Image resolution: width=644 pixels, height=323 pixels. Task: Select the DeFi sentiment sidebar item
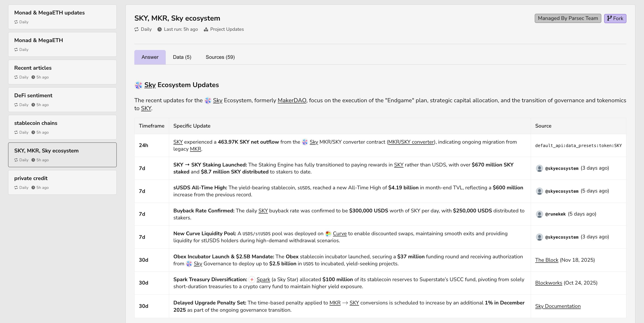coord(62,100)
